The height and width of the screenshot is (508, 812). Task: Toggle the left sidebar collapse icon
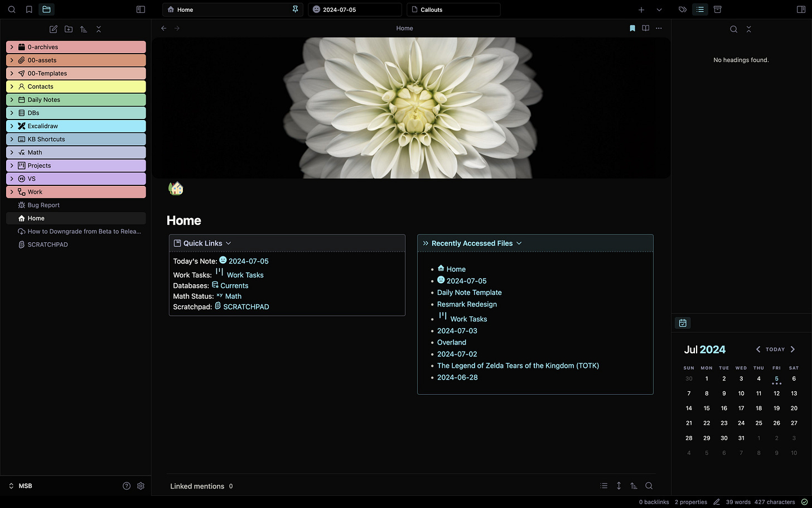pos(141,9)
